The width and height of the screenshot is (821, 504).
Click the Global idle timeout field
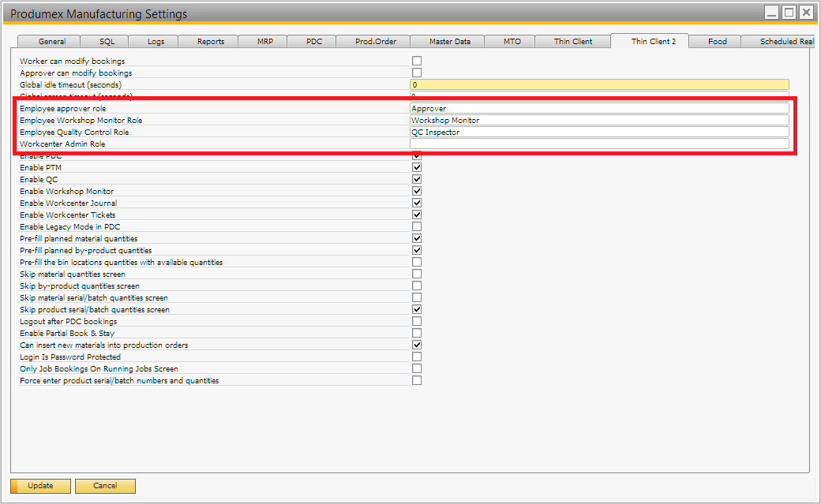click(x=598, y=84)
